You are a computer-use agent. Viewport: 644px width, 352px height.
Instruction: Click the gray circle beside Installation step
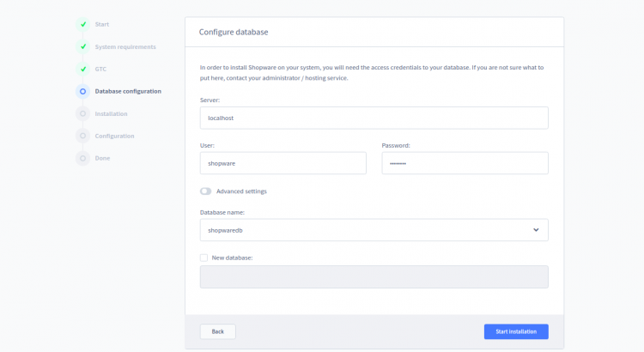tap(83, 113)
